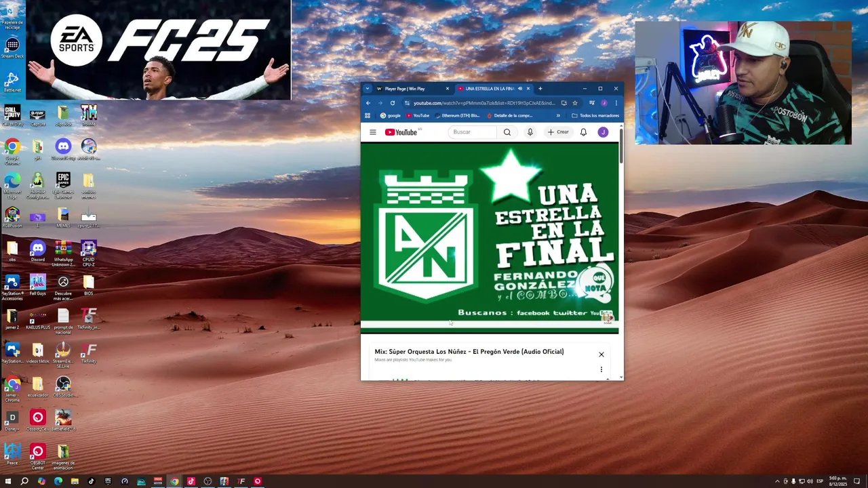Open Detalle de la compr... bookmark
This screenshot has width=868, height=488.
(510, 116)
